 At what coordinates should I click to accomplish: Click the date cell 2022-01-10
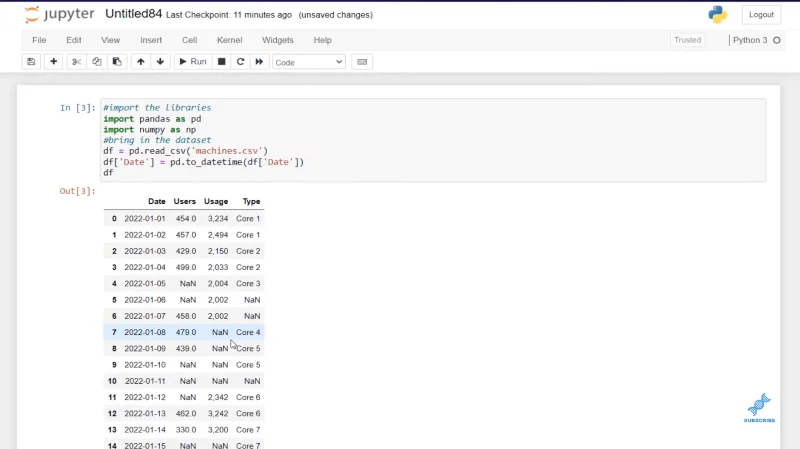click(145, 365)
